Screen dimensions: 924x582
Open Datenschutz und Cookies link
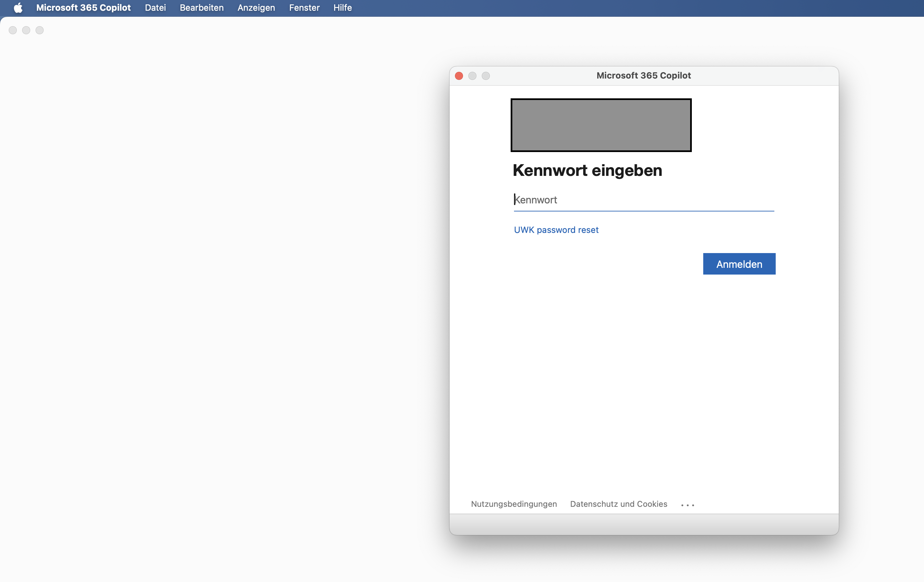[618, 504]
